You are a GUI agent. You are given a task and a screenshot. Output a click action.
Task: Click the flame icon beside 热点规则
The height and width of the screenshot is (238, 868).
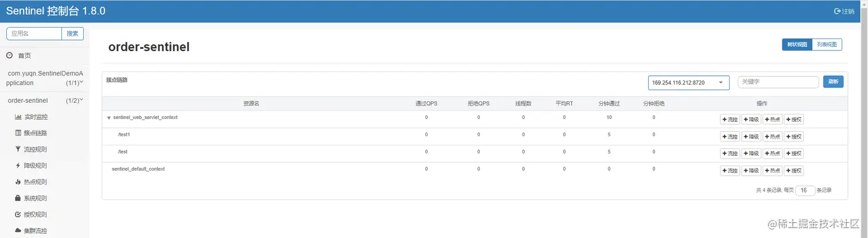tap(18, 182)
